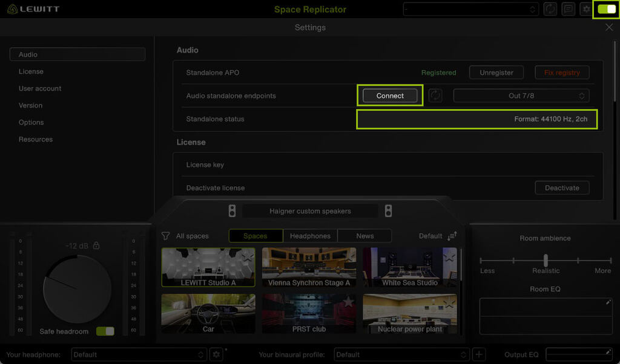
Task: Edit Room EQ with the pencil icon
Action: [608, 302]
